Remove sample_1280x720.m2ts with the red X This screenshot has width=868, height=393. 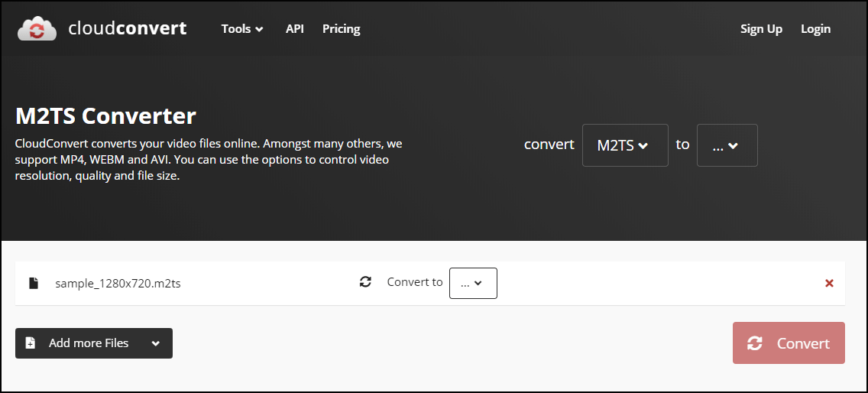tap(829, 283)
